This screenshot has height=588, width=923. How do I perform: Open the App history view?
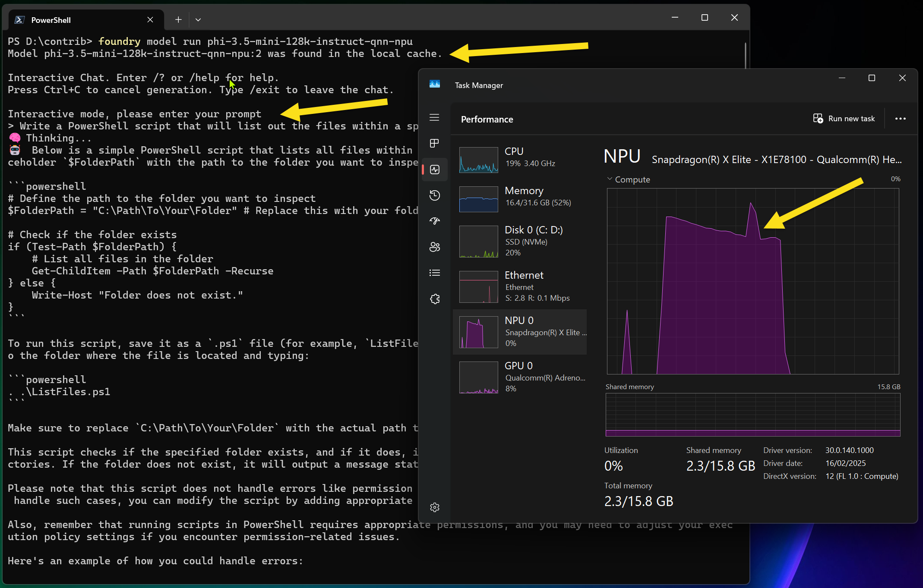click(434, 195)
